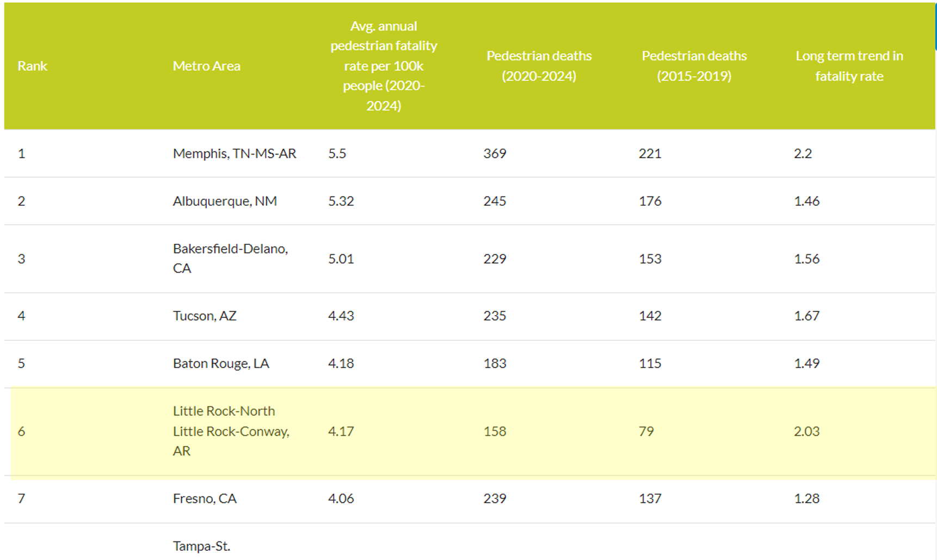The height and width of the screenshot is (560, 937).
Task: Click rank number 4 in Tucson row
Action: point(21,316)
